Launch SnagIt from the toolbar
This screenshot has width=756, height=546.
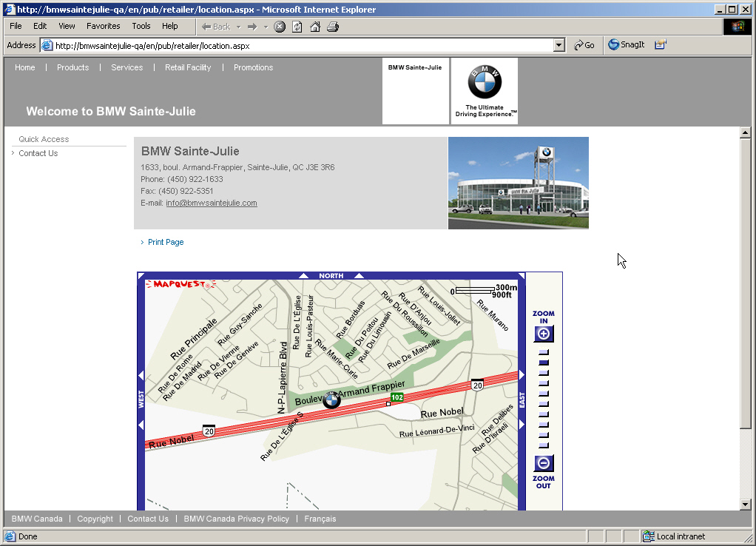tap(627, 44)
